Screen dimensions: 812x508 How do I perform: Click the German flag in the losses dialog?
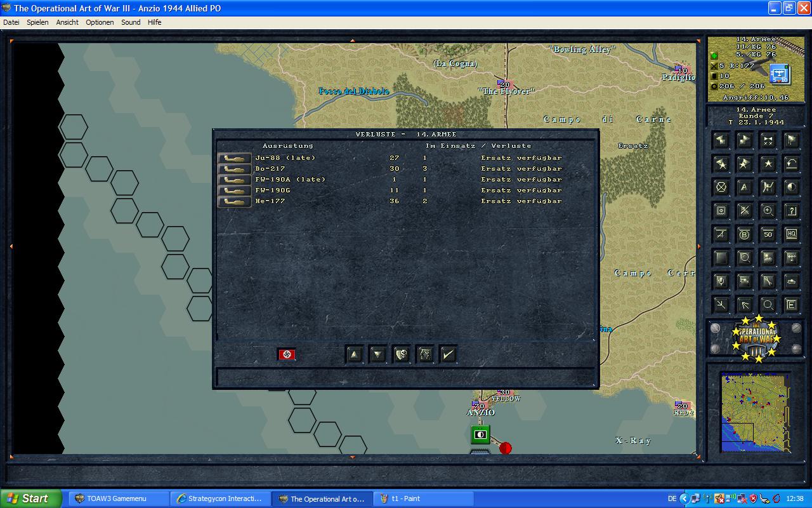(287, 354)
